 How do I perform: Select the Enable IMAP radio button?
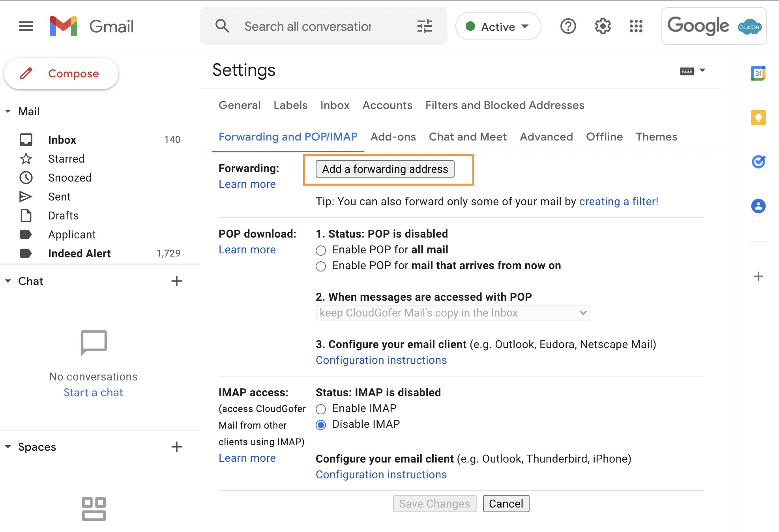(321, 409)
